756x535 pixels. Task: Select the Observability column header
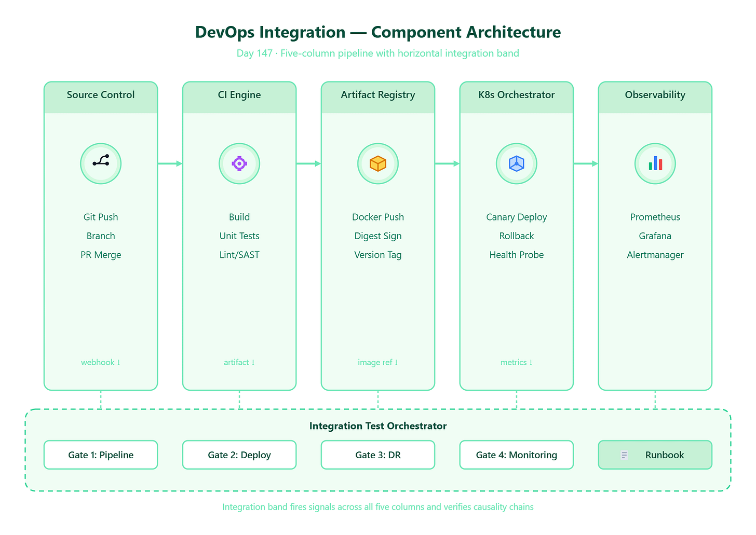coord(655,97)
